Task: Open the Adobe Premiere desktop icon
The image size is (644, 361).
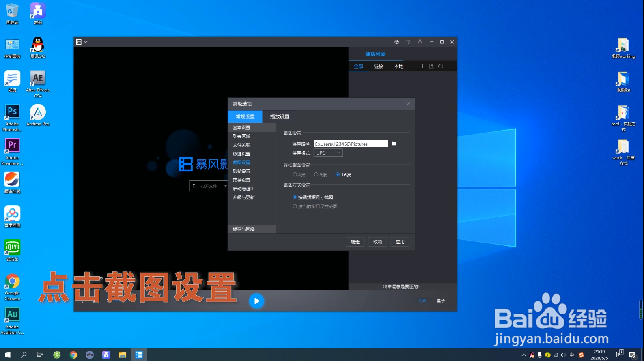Action: 12,152
